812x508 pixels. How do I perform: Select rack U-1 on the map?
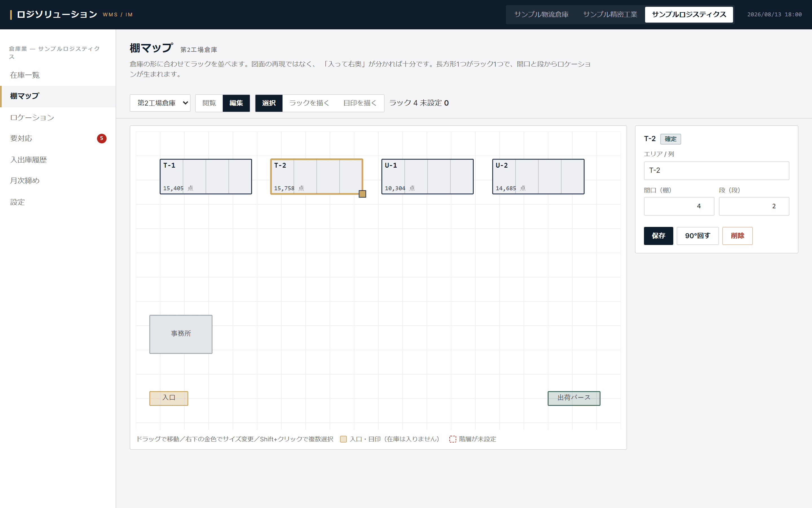click(427, 177)
